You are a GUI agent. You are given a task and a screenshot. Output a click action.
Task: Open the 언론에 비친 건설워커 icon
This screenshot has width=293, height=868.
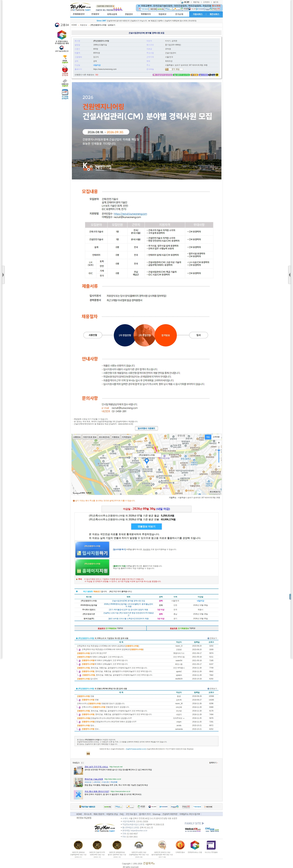(65, 83)
